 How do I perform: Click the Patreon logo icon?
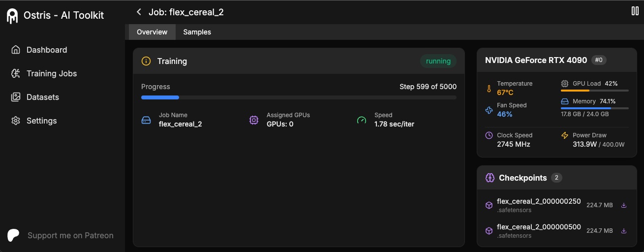click(x=14, y=235)
